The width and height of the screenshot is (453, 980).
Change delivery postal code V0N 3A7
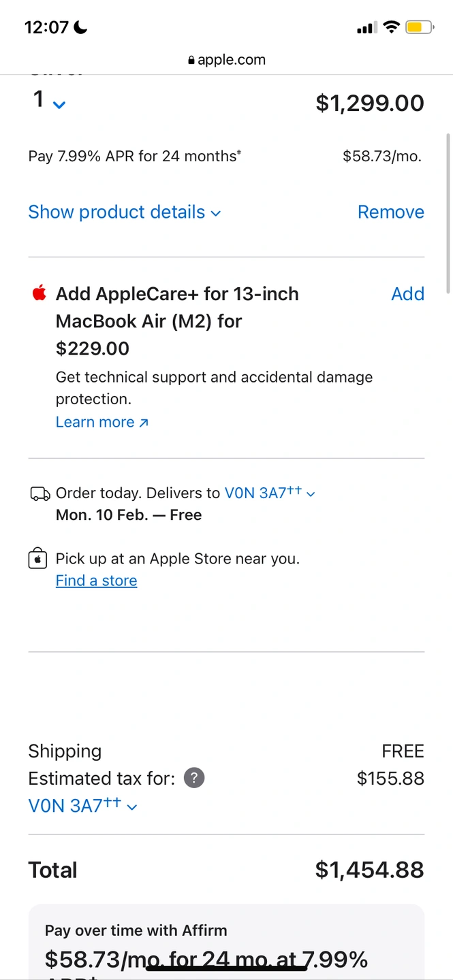[x=270, y=493]
